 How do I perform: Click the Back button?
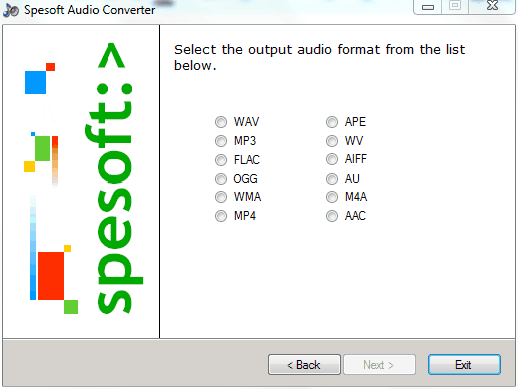pyautogui.click(x=304, y=365)
